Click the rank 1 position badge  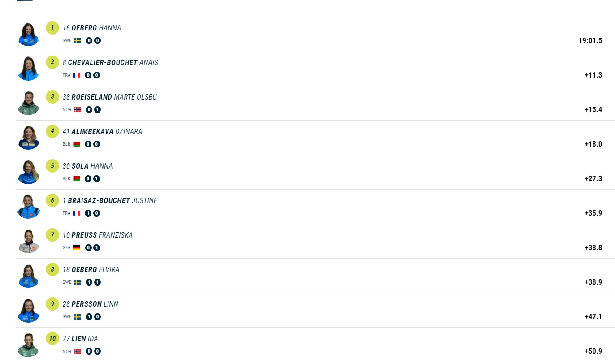tap(52, 28)
